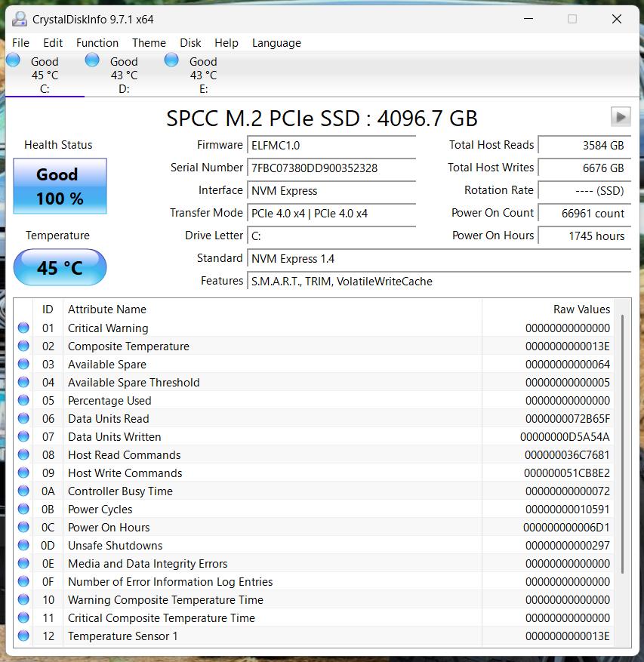Click status orb for Power On Hours attribute row
This screenshot has height=662, width=644.
click(23, 528)
